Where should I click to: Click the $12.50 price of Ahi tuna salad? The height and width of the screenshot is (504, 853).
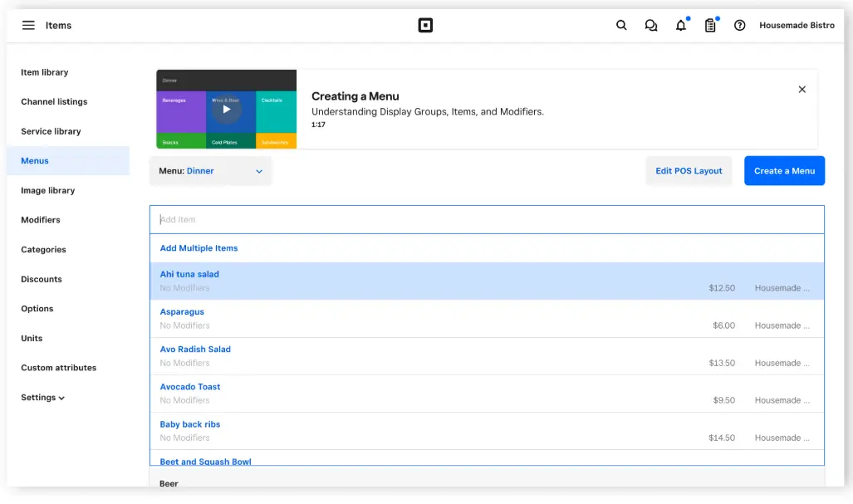[x=722, y=287]
